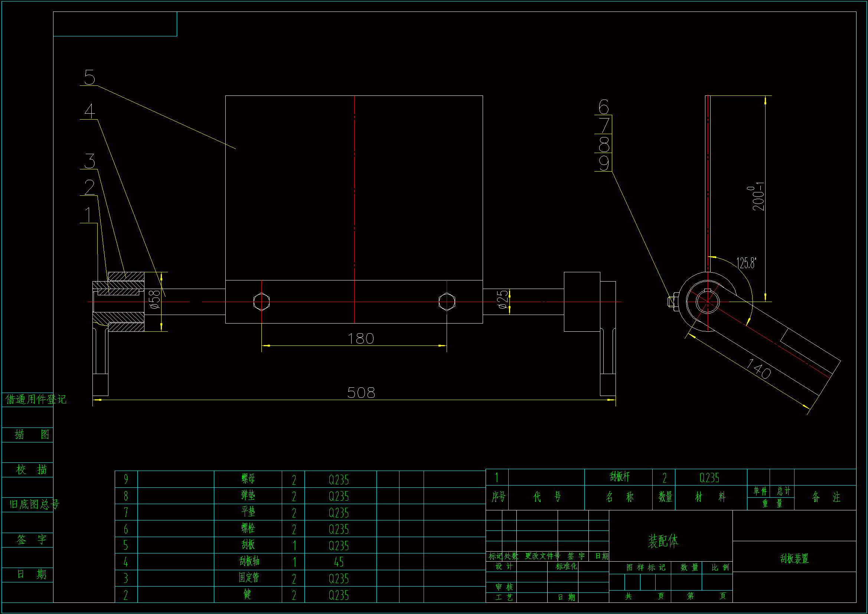Click the 125.8° angle dimension

coord(746,263)
